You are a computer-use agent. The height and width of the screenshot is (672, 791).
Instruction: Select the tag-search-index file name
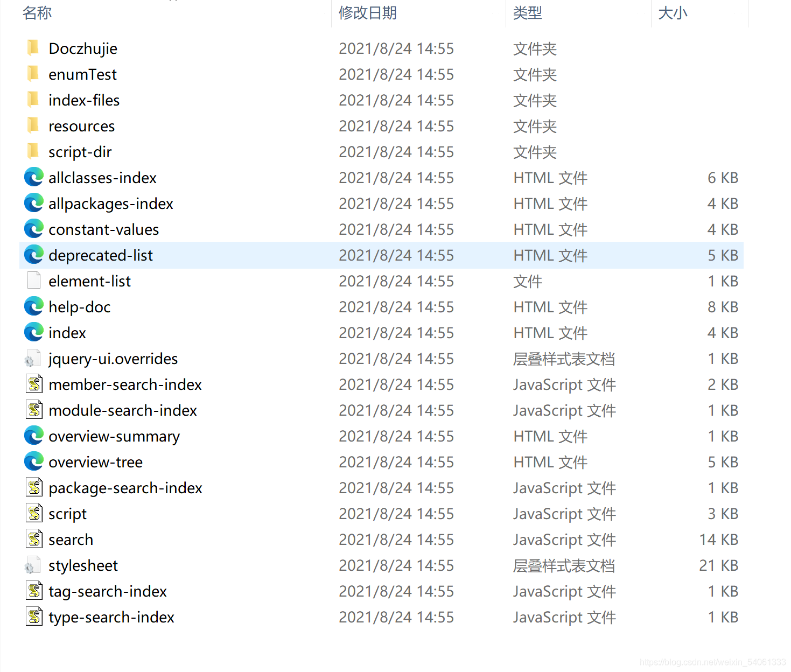point(108,591)
